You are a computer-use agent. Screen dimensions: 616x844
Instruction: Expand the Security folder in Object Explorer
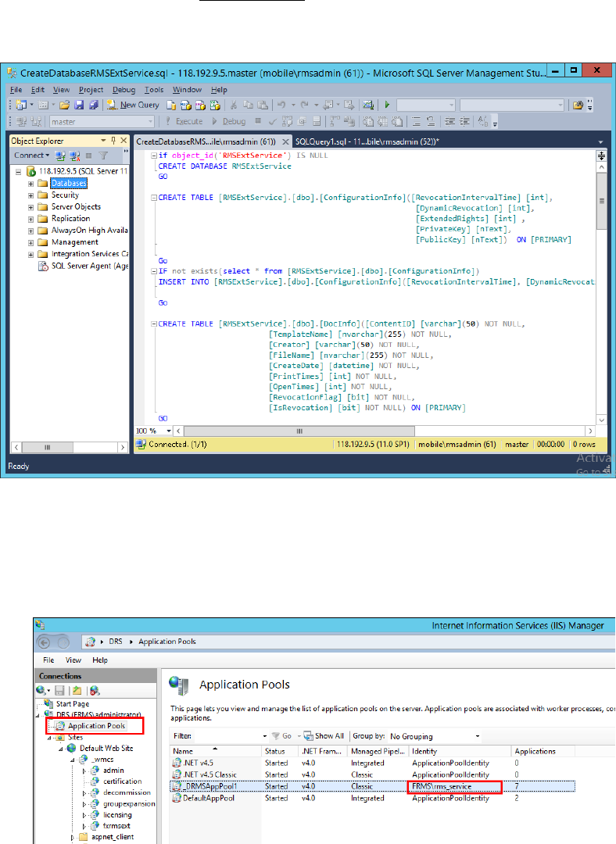[x=31, y=195]
